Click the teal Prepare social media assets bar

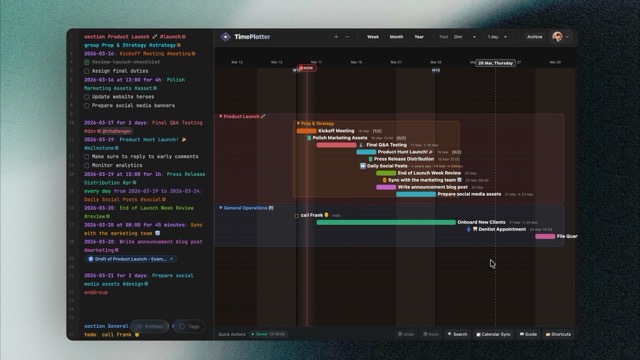(x=416, y=194)
